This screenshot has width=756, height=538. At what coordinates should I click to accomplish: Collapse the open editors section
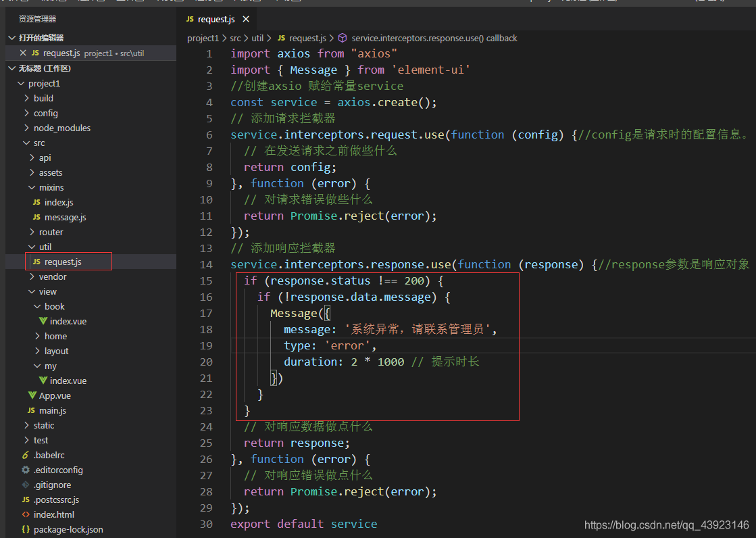click(12, 38)
